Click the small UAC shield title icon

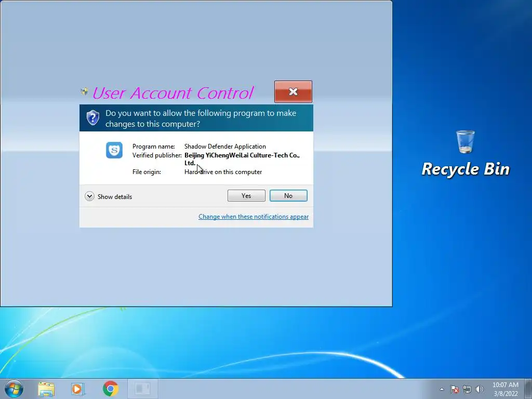pos(85,91)
